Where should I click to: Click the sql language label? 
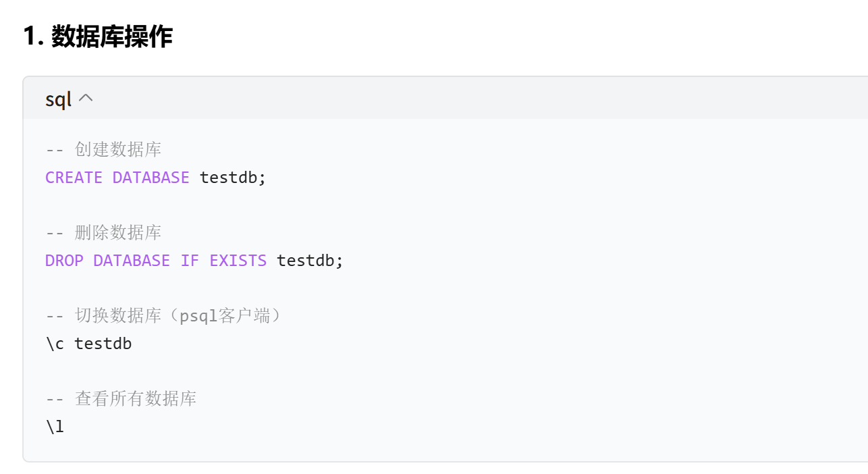tap(58, 100)
